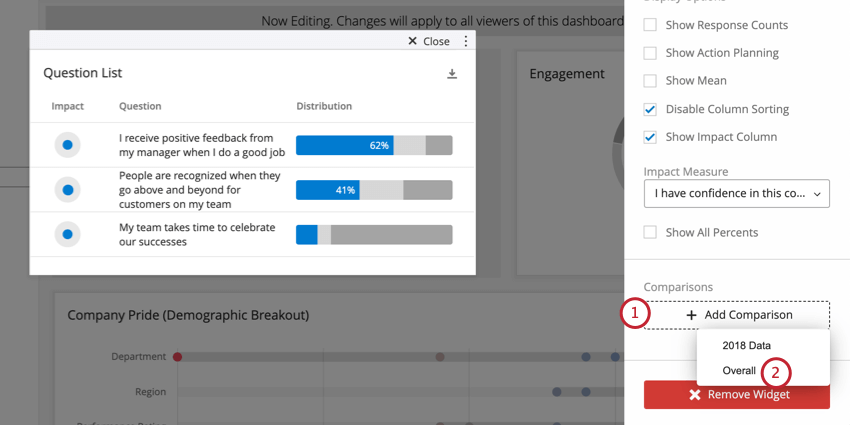Tick the Show Mean checkbox
This screenshot has height=425, width=850.
[x=650, y=81]
